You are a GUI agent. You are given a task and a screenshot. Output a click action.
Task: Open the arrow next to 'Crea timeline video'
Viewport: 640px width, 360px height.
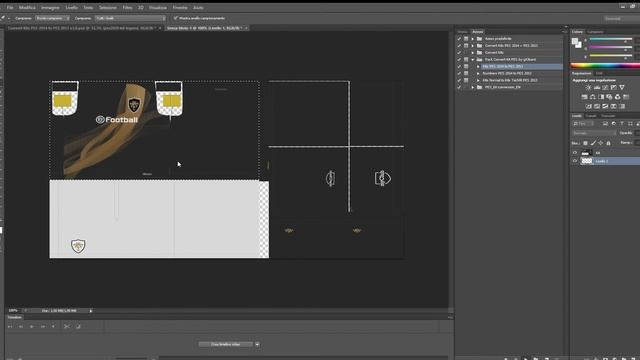(257, 344)
